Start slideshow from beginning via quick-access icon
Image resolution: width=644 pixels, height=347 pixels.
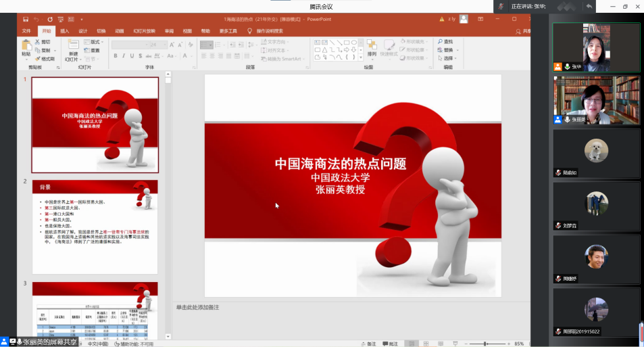point(60,20)
